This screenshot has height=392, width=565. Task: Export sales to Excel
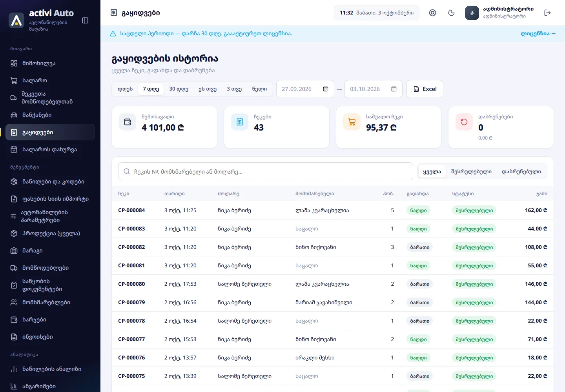tap(425, 89)
